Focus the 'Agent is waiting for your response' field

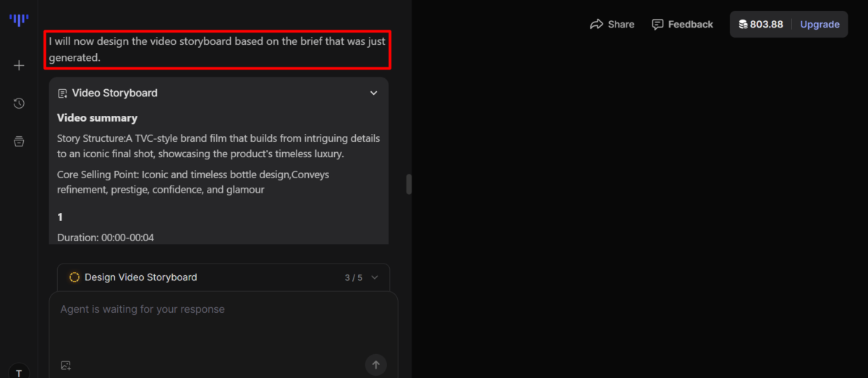coord(217,319)
